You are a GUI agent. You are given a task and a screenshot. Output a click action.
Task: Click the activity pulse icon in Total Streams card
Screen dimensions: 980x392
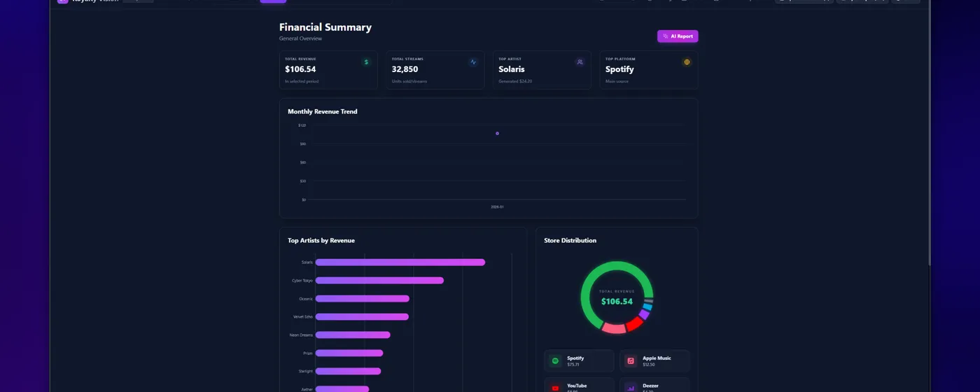(x=473, y=62)
